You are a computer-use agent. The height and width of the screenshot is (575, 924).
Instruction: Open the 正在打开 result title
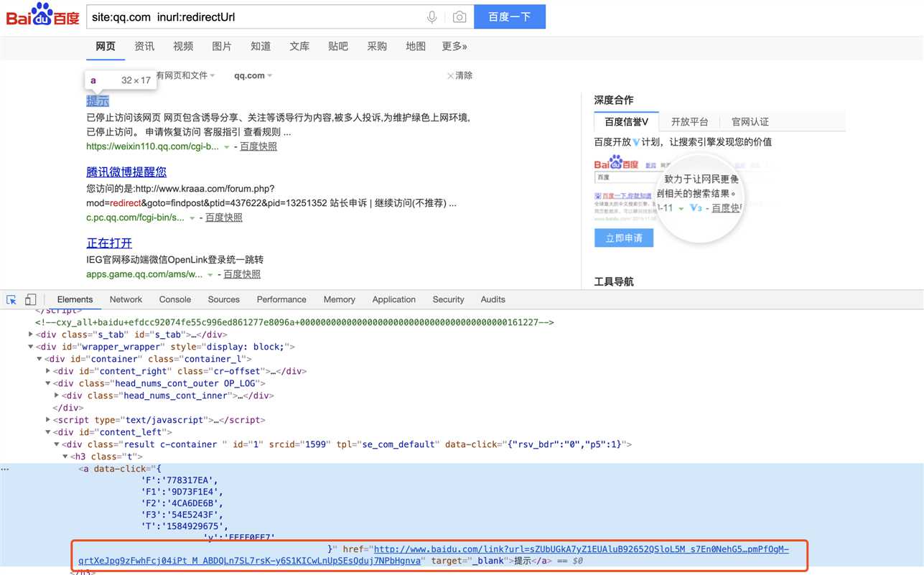tap(109, 243)
